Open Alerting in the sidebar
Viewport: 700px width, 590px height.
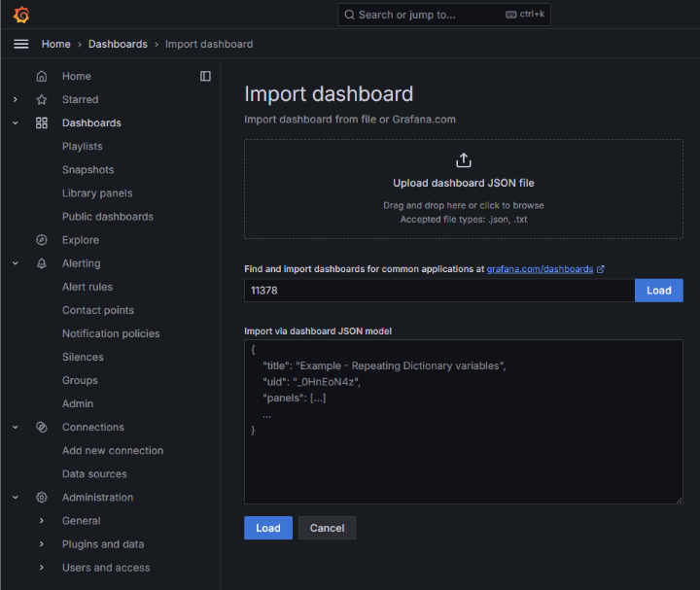(82, 263)
